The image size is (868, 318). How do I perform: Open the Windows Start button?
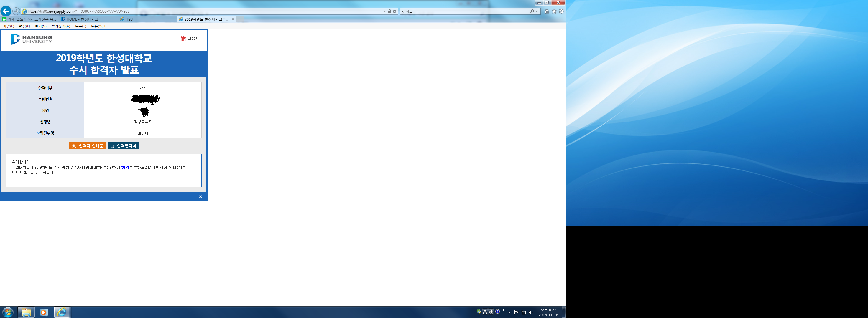(x=7, y=312)
